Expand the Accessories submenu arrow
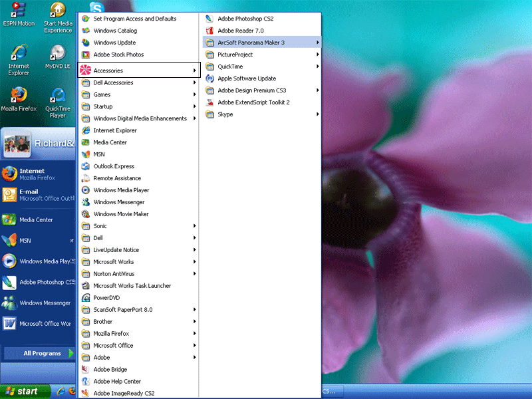 (194, 70)
